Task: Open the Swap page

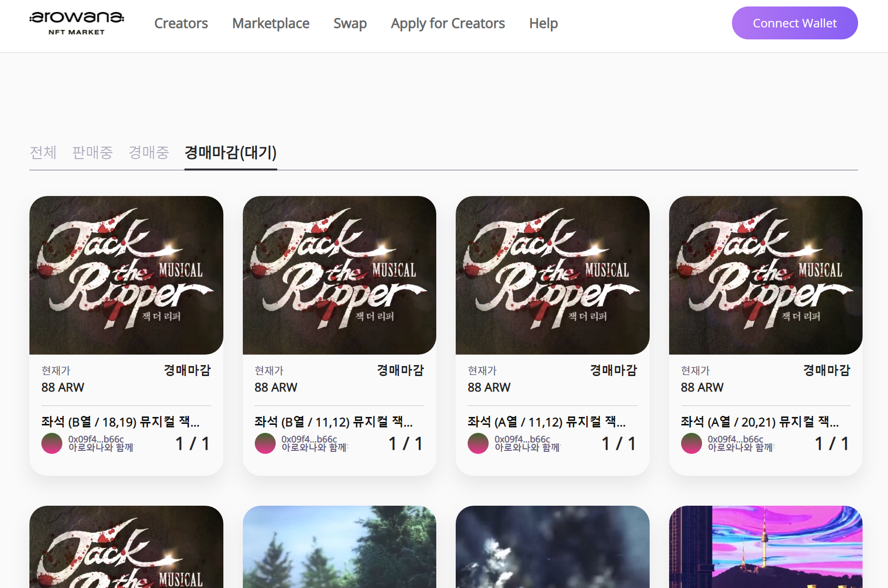Action: click(x=350, y=23)
